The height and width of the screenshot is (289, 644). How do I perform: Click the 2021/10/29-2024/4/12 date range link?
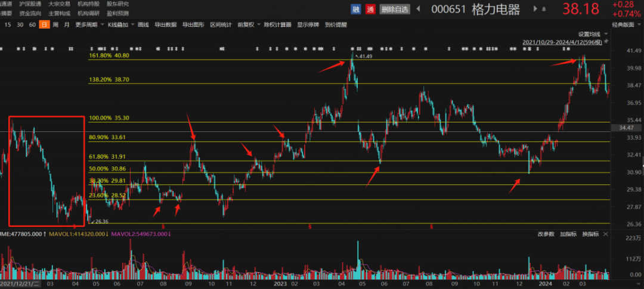click(561, 42)
